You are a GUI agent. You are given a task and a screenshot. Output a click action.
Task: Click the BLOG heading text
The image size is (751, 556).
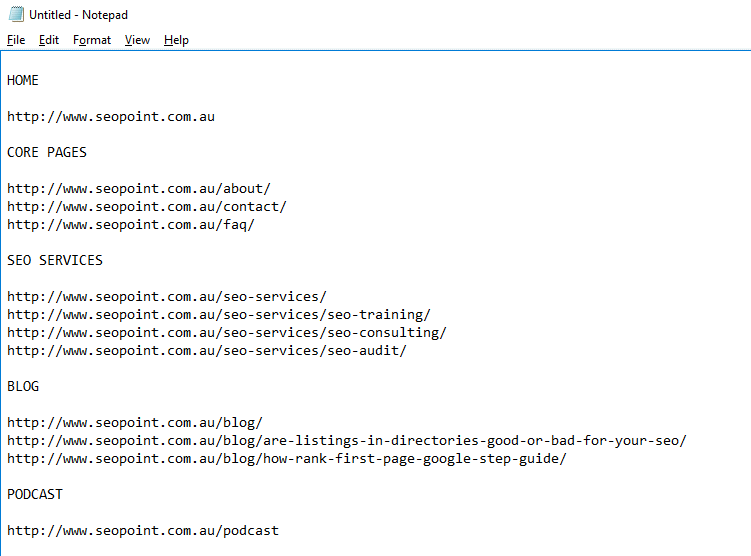[x=23, y=386]
